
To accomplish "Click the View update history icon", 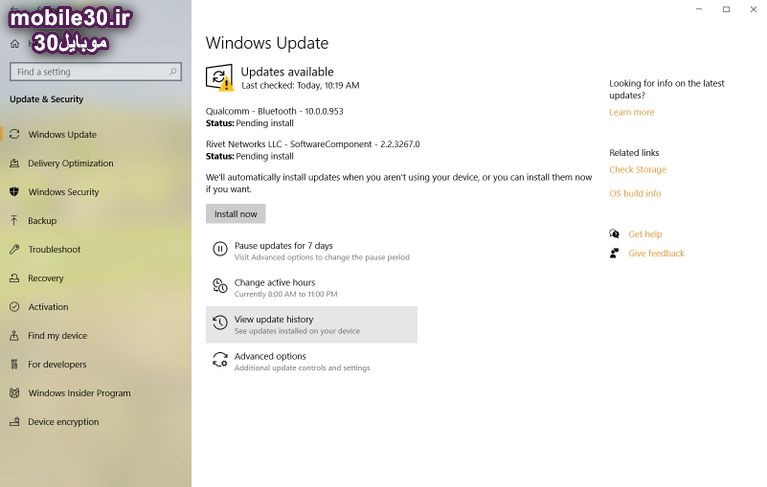I will [x=220, y=323].
